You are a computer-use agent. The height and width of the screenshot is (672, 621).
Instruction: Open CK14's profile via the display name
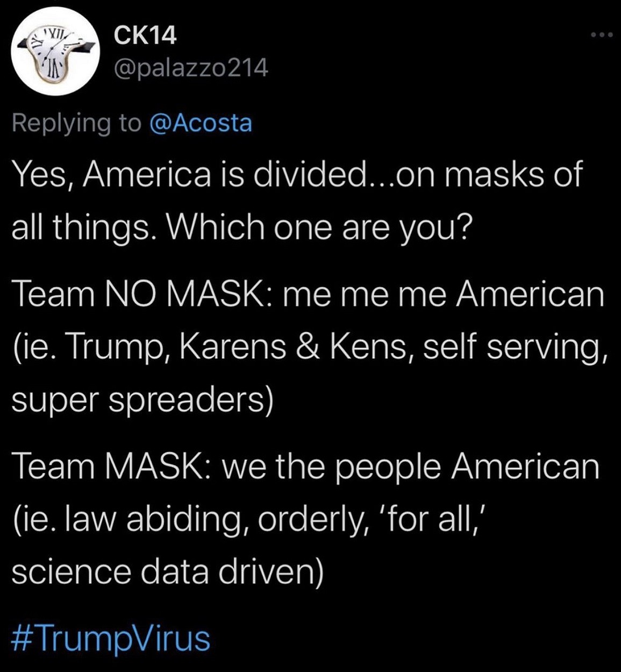click(145, 36)
